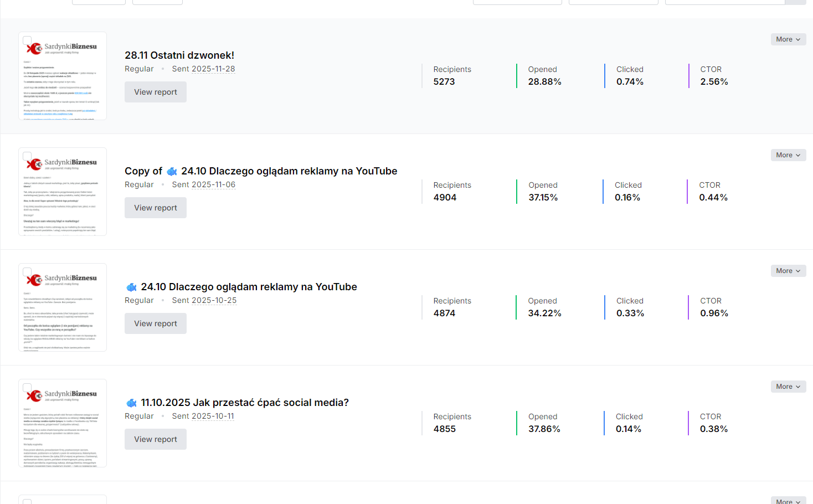Show the More menu for "11.10.2025 Jak przestać ćpać"

pyautogui.click(x=788, y=387)
